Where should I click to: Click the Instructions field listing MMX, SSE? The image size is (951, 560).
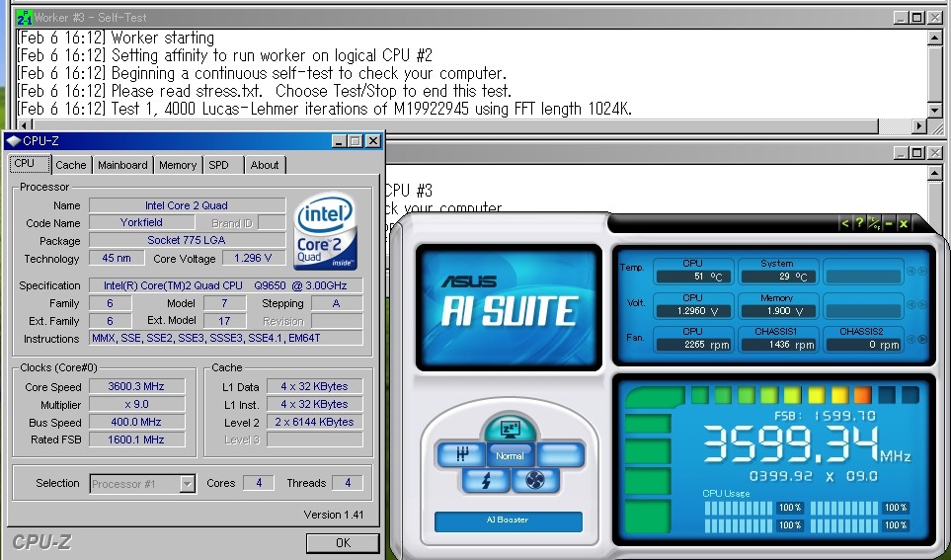tap(225, 338)
